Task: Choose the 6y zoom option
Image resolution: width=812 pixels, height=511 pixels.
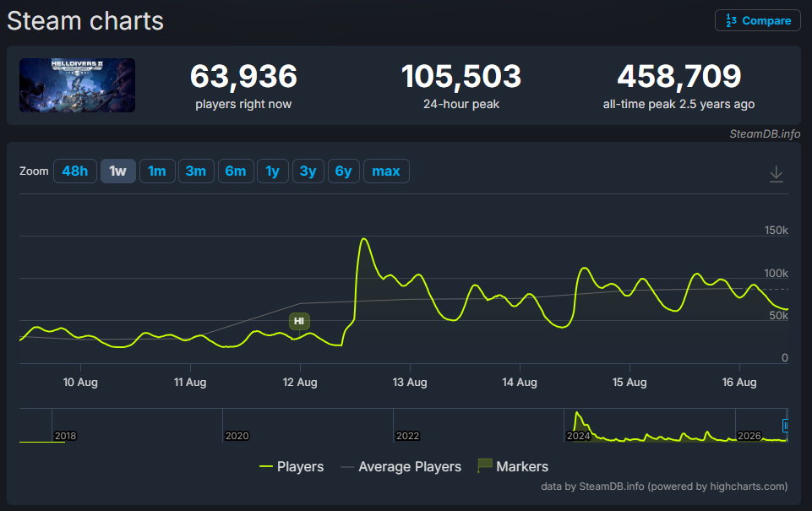Action: [343, 171]
